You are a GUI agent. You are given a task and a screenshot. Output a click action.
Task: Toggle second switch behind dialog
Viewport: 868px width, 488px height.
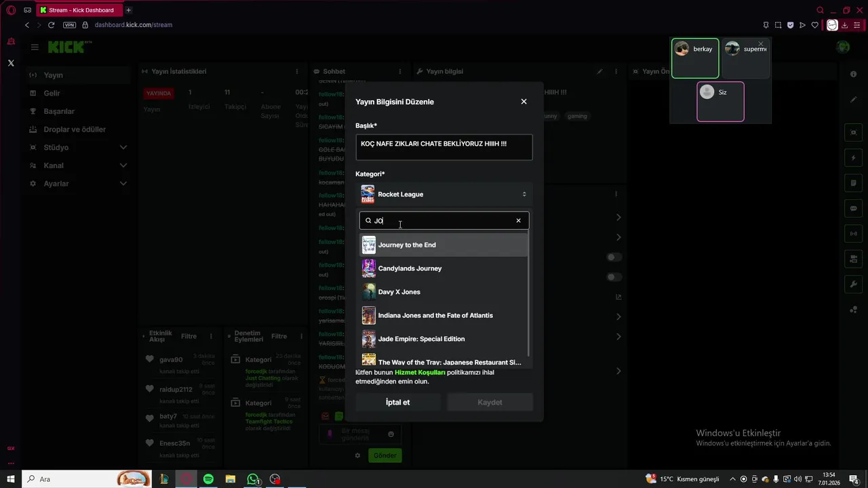pos(614,277)
